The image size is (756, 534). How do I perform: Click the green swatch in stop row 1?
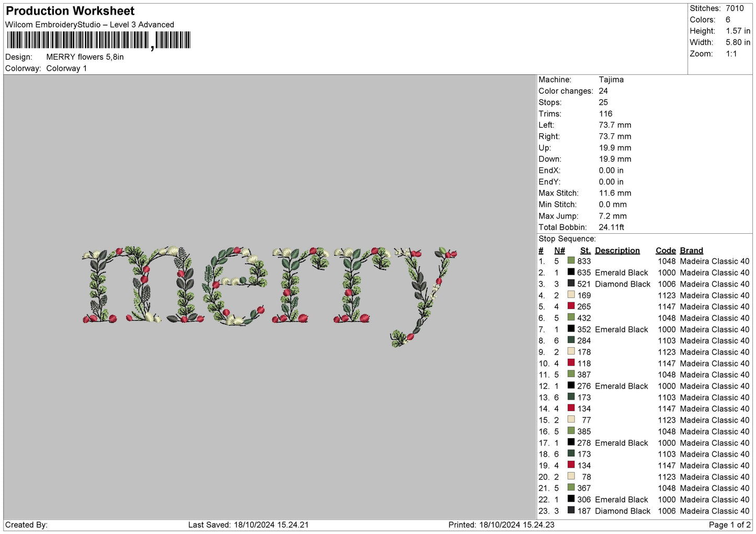571,260
